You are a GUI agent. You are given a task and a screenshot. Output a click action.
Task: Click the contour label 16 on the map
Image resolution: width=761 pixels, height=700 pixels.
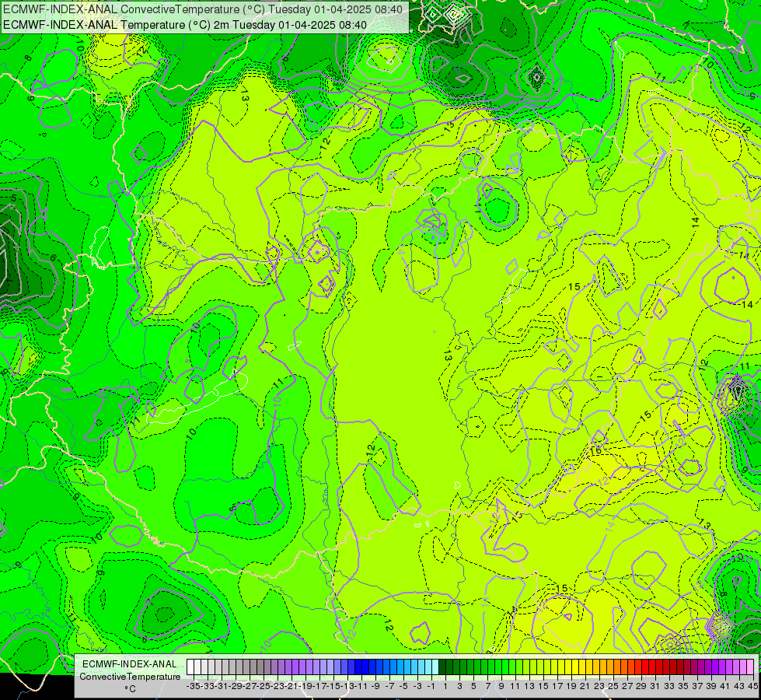tap(595, 451)
